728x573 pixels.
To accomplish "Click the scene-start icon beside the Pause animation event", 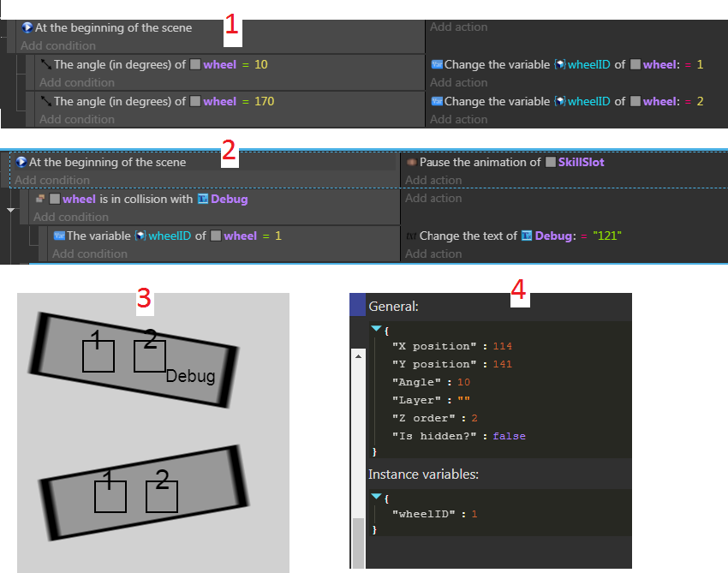I will tap(21, 162).
